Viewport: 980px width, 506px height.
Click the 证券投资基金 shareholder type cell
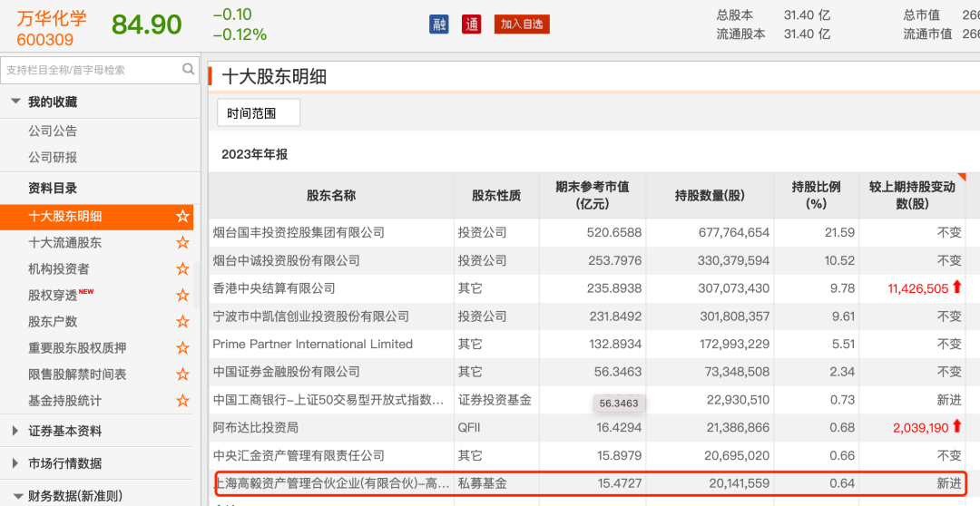pos(495,400)
